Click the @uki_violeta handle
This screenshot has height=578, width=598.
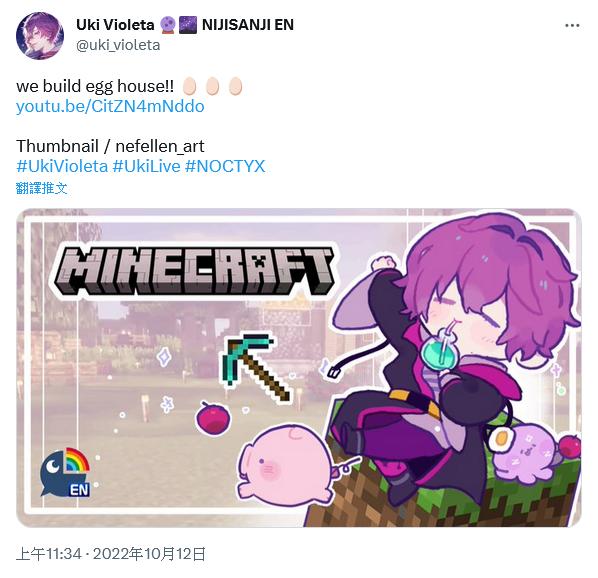(x=118, y=45)
